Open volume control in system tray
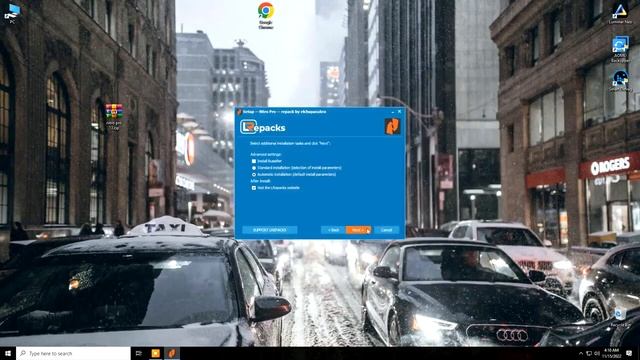The height and width of the screenshot is (360, 640). coord(597,353)
